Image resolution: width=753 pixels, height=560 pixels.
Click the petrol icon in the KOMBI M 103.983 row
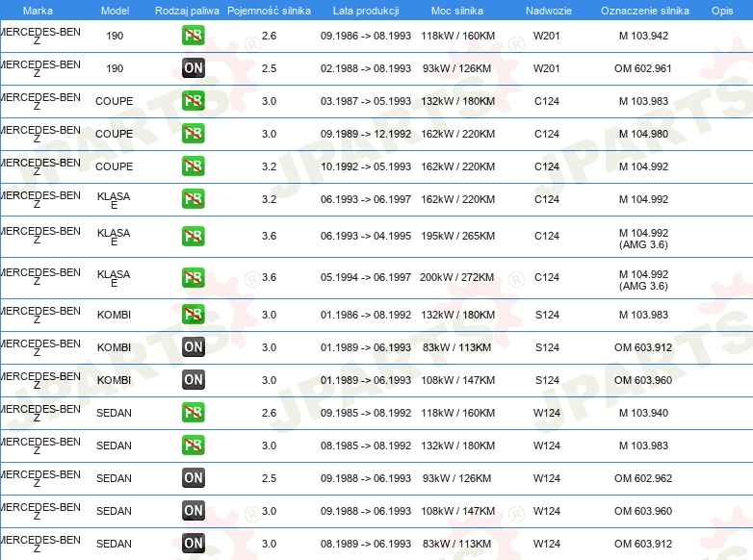(x=194, y=315)
